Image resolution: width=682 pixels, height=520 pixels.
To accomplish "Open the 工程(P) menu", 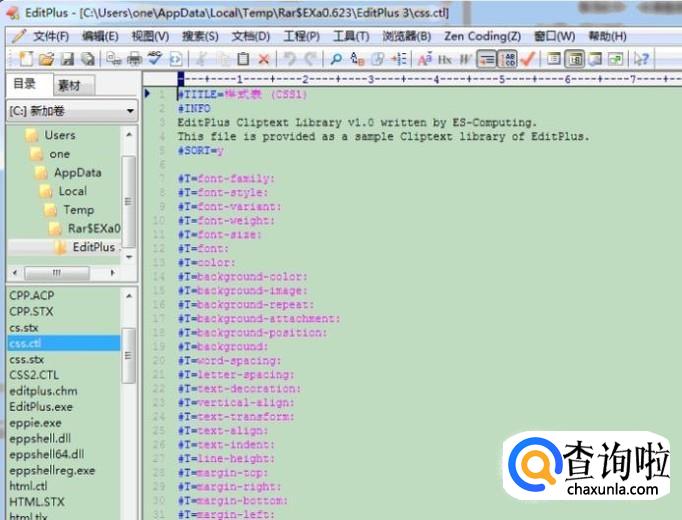I will pos(301,36).
